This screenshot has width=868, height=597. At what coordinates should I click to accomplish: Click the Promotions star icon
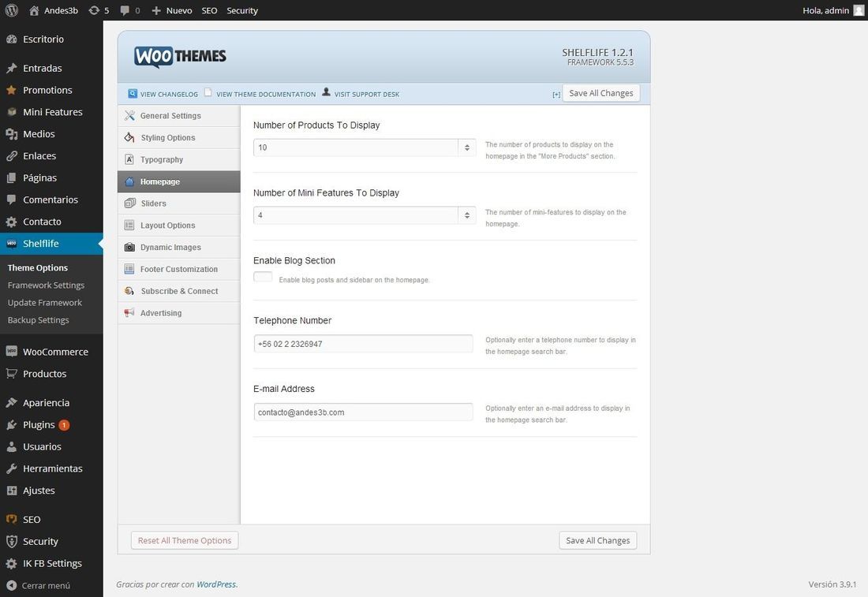coord(11,90)
